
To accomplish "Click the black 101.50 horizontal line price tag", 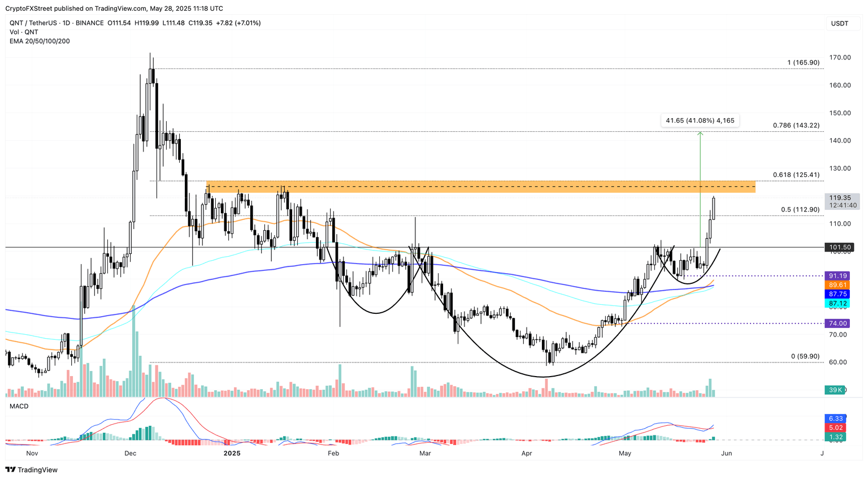I will (840, 247).
